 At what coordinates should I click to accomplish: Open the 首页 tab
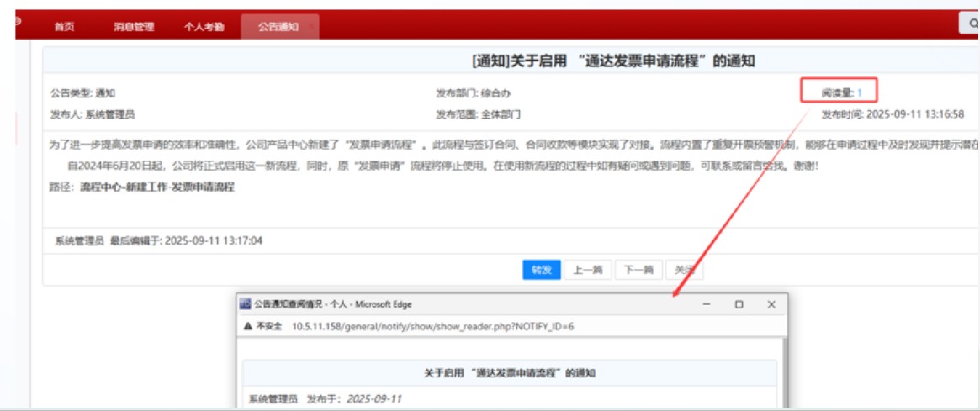tap(64, 27)
